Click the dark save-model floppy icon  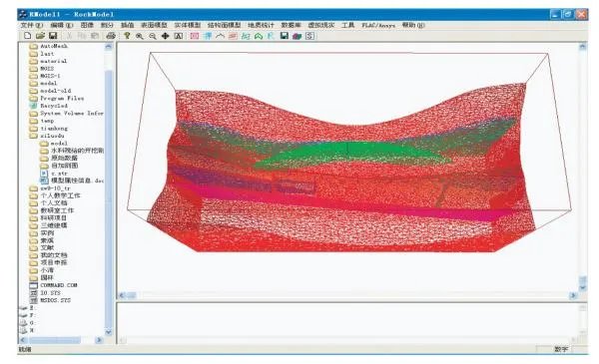coord(285,36)
